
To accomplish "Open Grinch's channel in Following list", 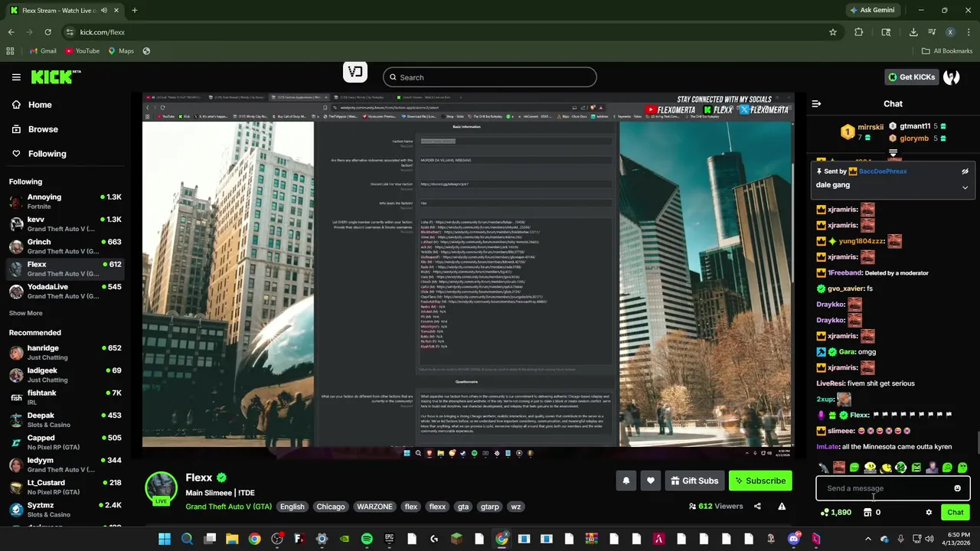I will (65, 246).
